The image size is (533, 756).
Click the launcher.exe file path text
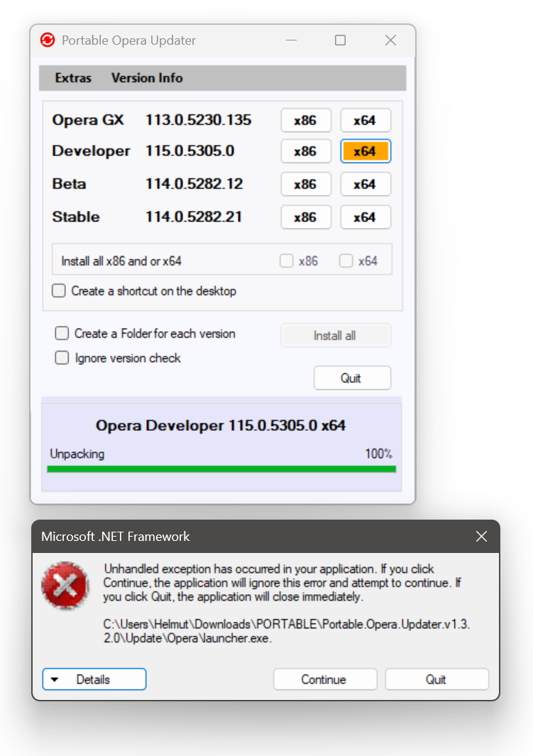[286, 631]
